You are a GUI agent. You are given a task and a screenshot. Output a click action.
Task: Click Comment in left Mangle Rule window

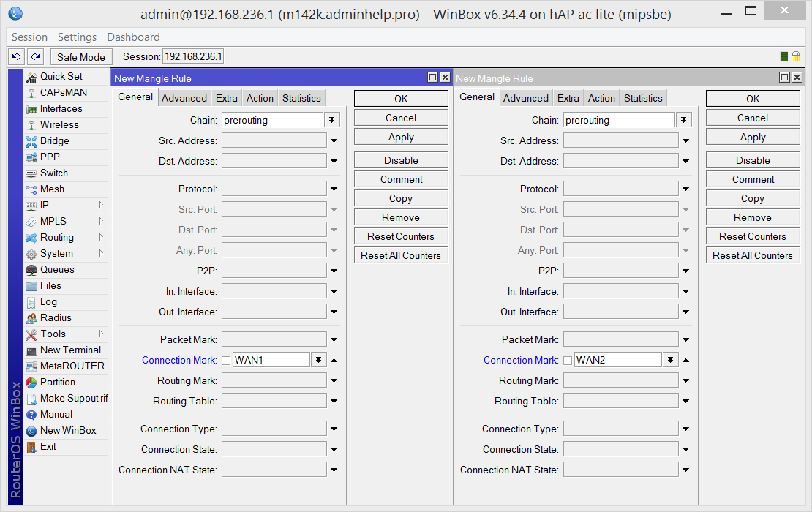pos(401,179)
